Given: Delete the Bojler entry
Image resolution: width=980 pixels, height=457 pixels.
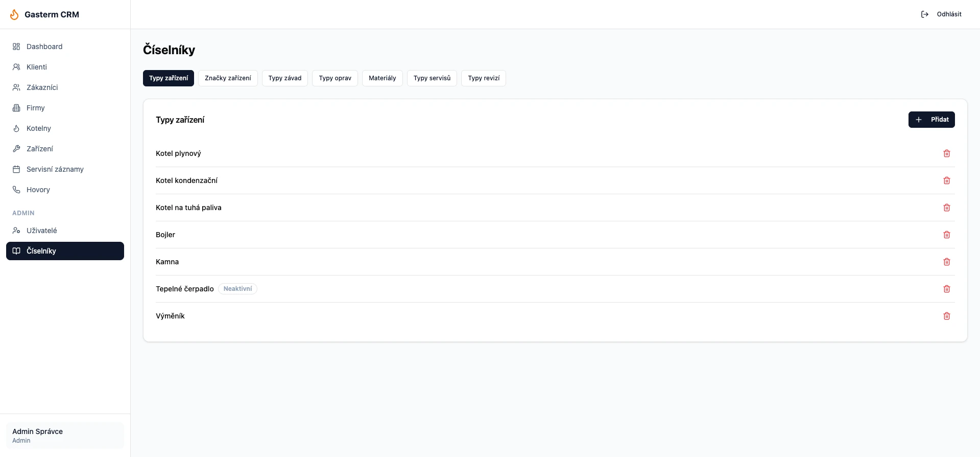Looking at the screenshot, I should click(x=947, y=235).
